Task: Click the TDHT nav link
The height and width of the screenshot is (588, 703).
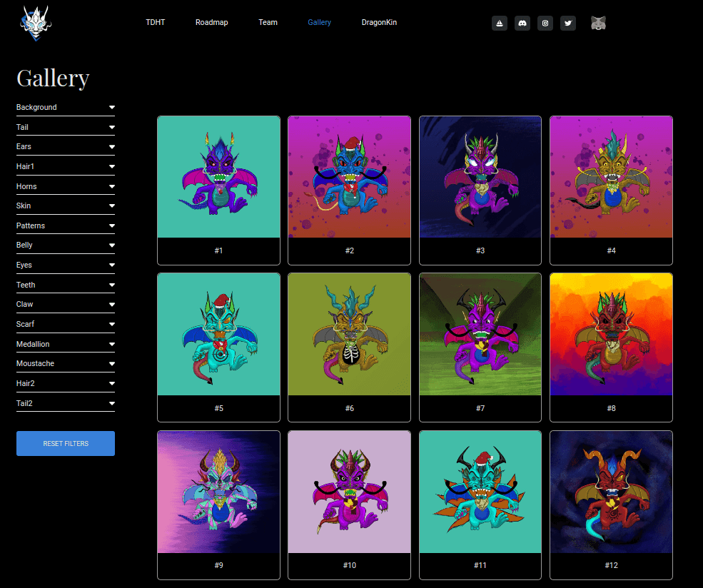Action: pyautogui.click(x=156, y=22)
